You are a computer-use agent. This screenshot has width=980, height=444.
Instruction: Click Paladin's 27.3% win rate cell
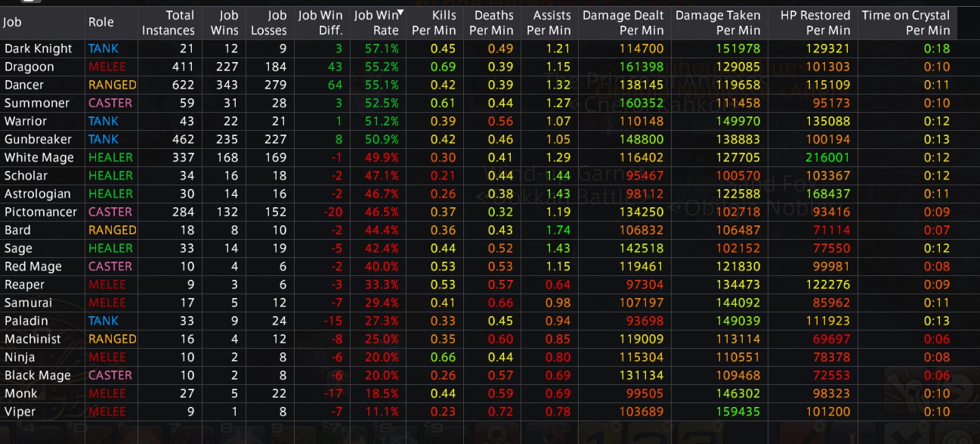(x=383, y=321)
